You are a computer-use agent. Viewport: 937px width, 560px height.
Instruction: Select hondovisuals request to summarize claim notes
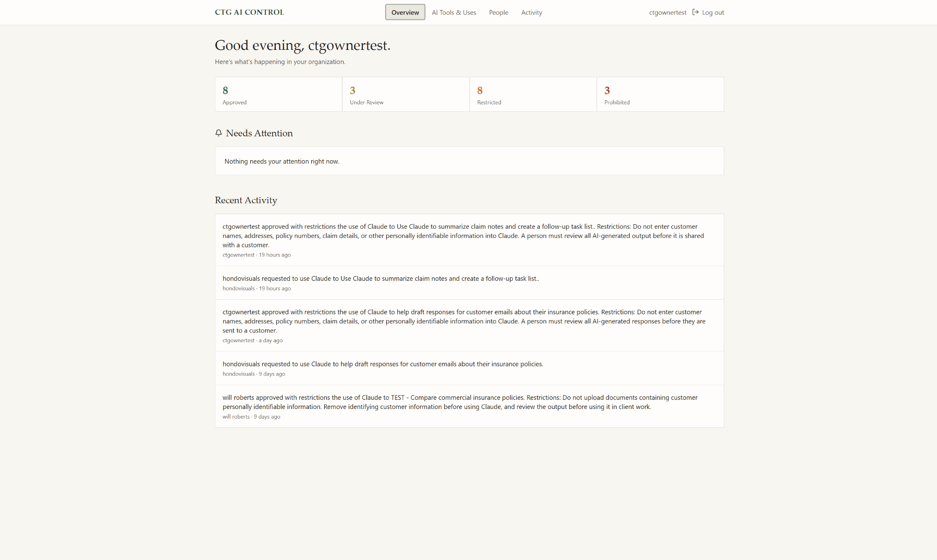pyautogui.click(x=469, y=283)
